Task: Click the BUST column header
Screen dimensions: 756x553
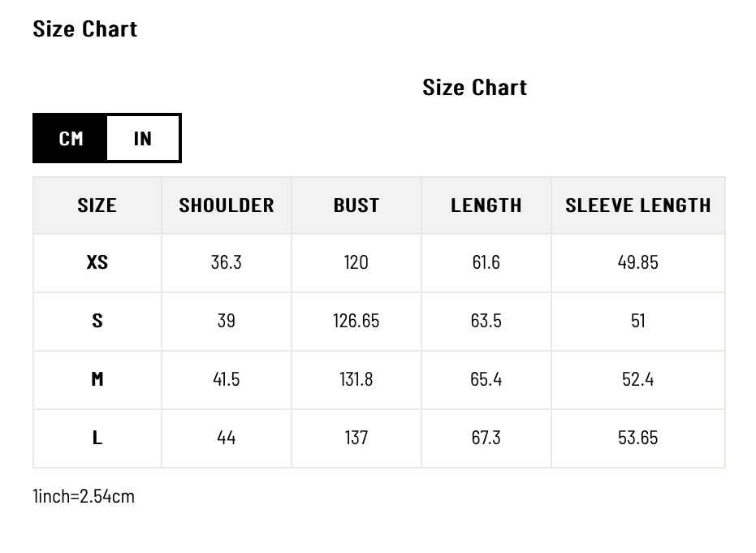Action: click(356, 205)
